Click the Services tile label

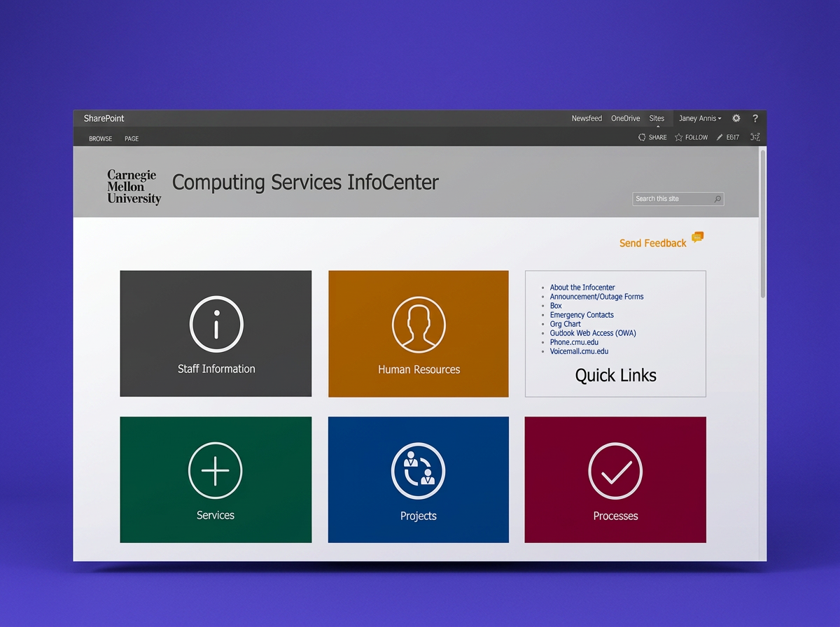(x=216, y=515)
